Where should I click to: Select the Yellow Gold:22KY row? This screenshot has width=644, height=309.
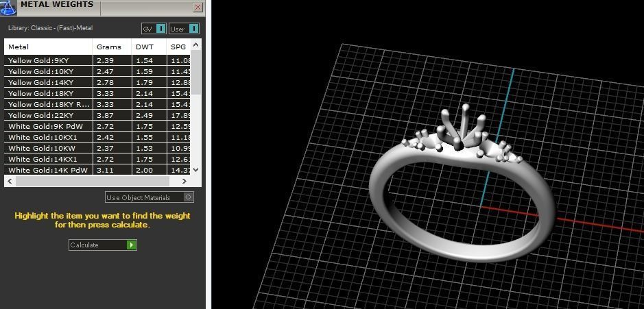pyautogui.click(x=97, y=115)
